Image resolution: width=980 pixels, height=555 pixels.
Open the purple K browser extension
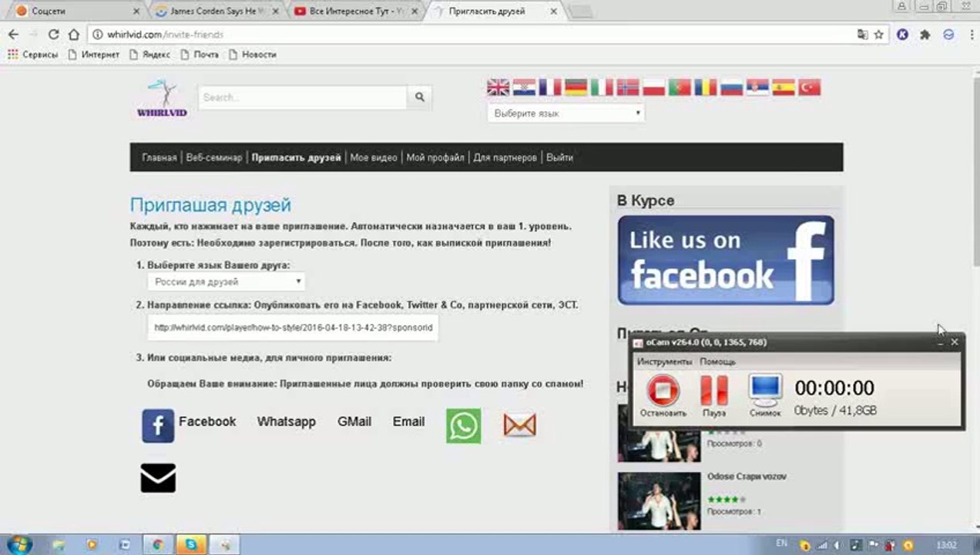tap(903, 35)
